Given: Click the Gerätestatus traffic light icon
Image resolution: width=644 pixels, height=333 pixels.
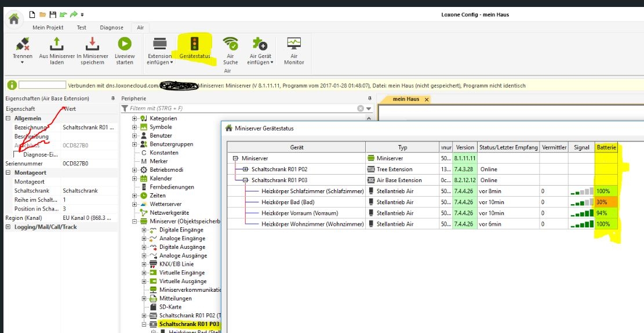Looking at the screenshot, I should [x=195, y=44].
